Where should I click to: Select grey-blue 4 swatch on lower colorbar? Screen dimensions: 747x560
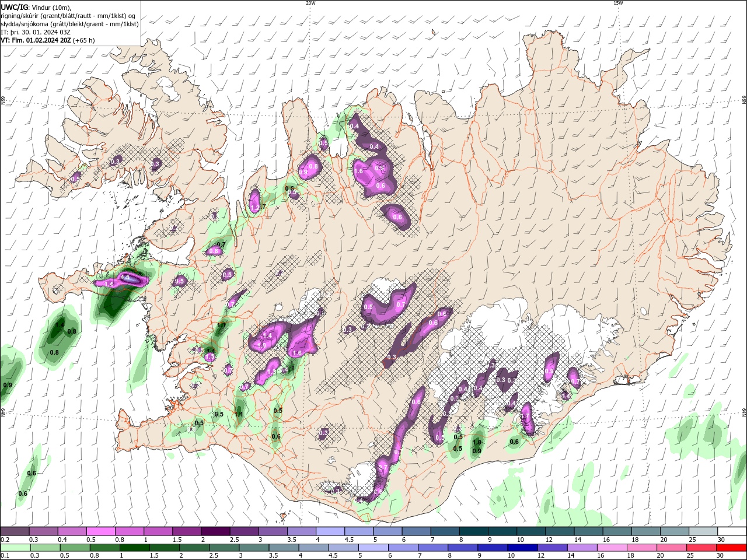(x=313, y=548)
